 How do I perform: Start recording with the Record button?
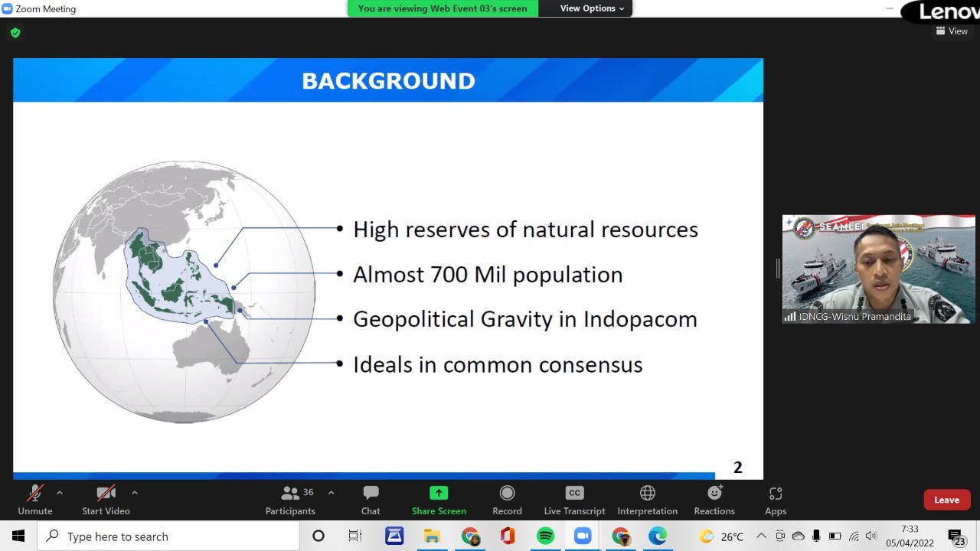tap(507, 500)
